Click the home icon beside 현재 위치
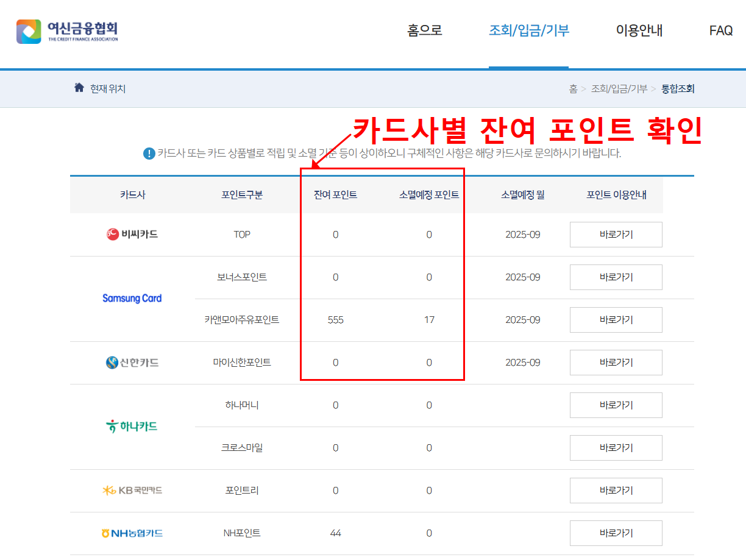746x560 pixels. (x=79, y=88)
